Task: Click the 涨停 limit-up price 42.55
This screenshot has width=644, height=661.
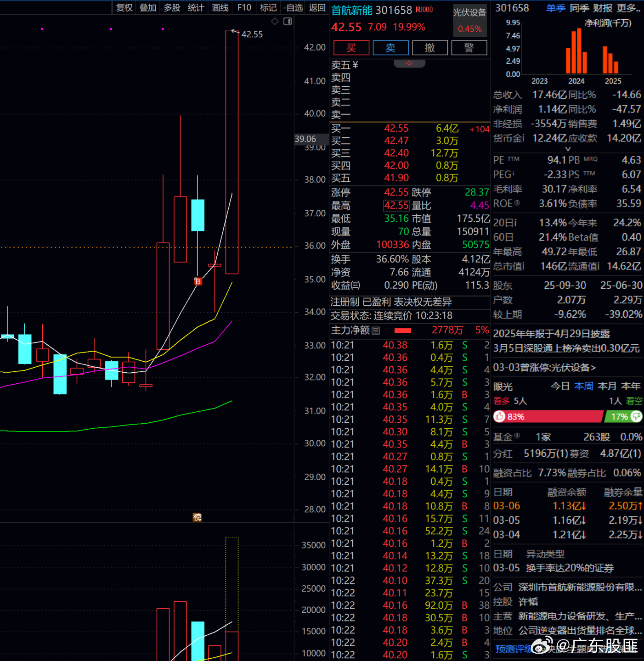Action: pos(396,192)
